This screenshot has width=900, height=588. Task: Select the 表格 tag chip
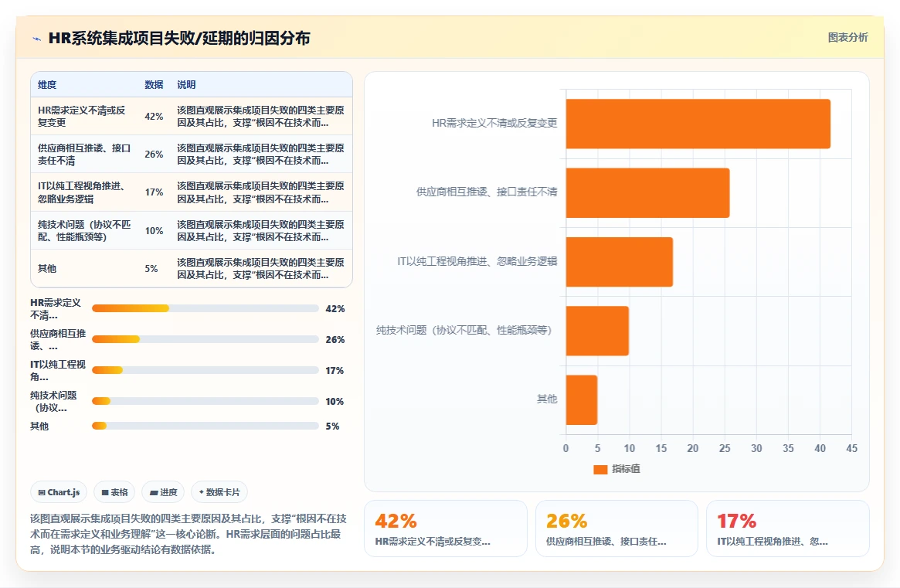tap(114, 492)
